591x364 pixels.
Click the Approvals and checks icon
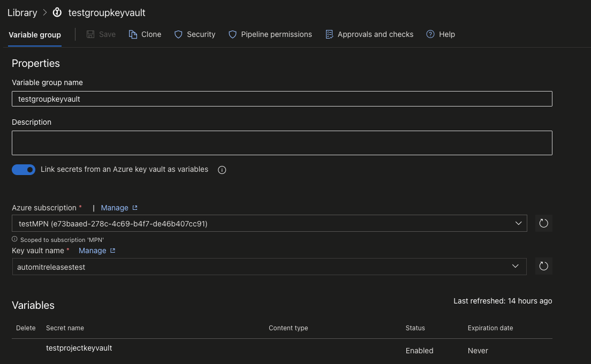pyautogui.click(x=330, y=34)
